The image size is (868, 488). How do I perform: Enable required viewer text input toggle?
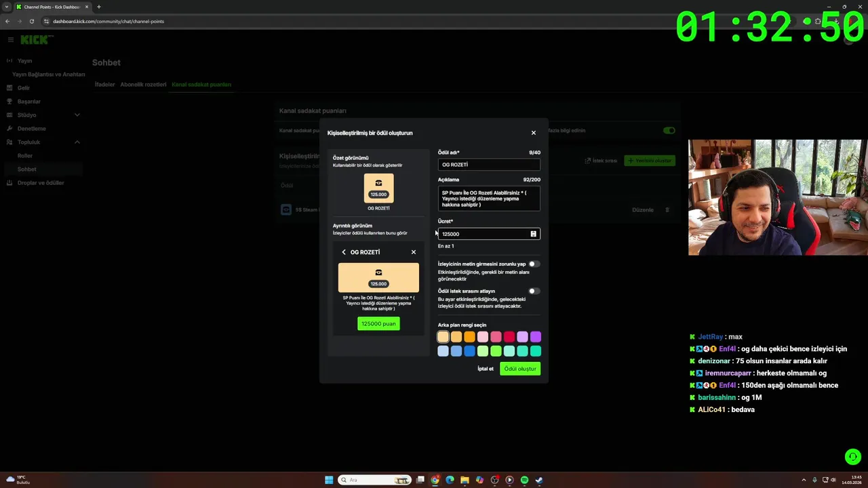(534, 264)
